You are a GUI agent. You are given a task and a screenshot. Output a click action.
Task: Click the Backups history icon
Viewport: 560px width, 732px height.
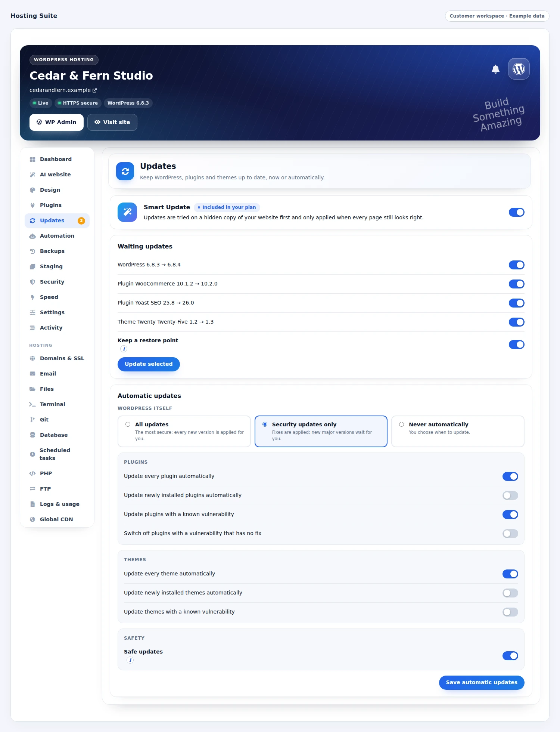coord(32,251)
